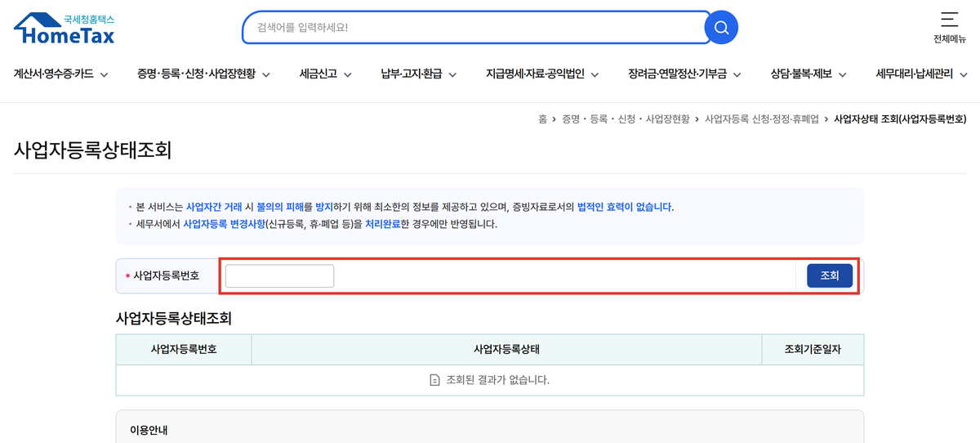Click breadcrumb 사업자상태 조회(사업자등록번호)
The image size is (980, 443).
pyautogui.click(x=900, y=119)
